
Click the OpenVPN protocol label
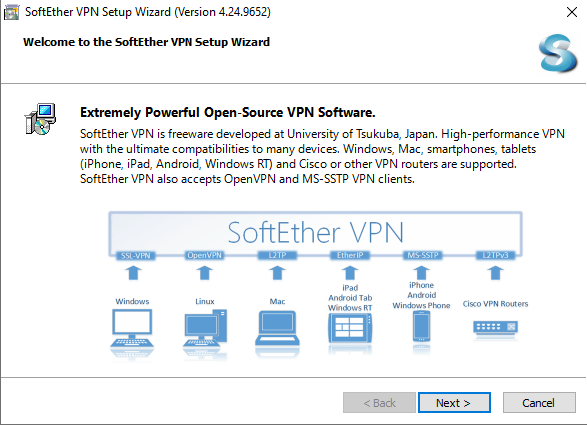(x=205, y=255)
